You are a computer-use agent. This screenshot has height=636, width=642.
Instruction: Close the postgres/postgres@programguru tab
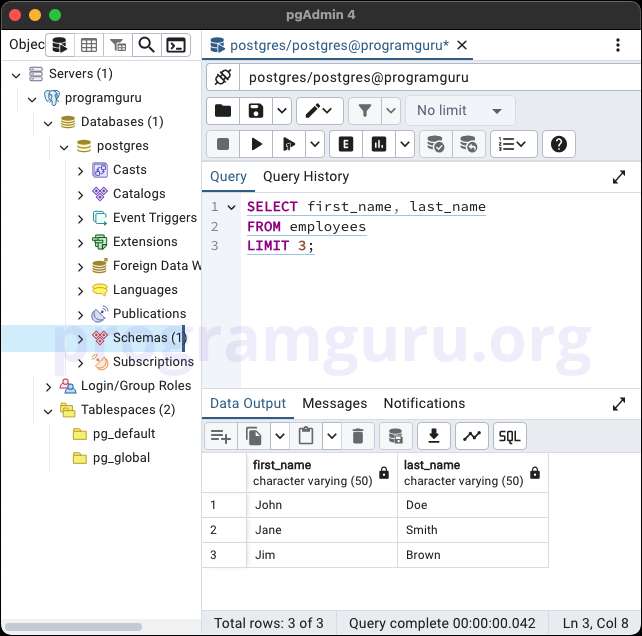[x=462, y=45]
